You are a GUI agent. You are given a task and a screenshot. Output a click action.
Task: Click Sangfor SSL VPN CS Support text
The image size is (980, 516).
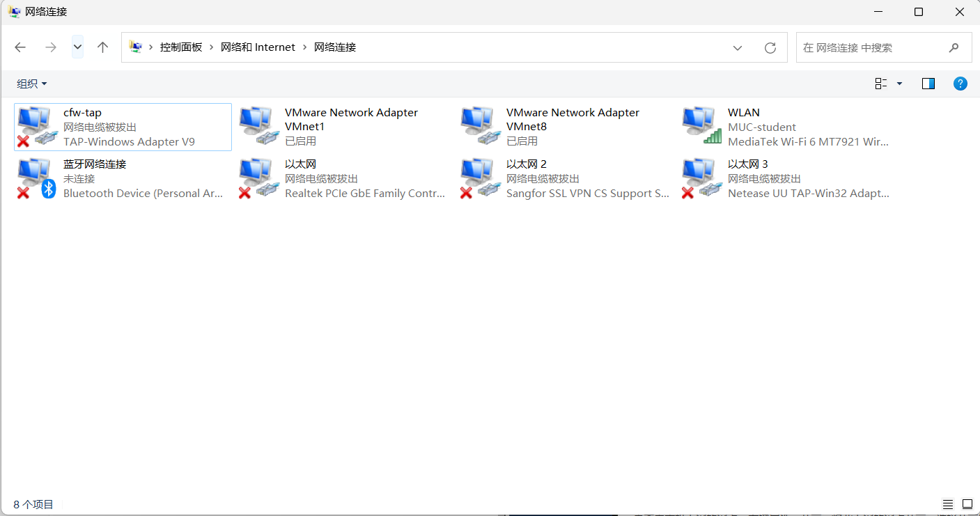(x=588, y=193)
